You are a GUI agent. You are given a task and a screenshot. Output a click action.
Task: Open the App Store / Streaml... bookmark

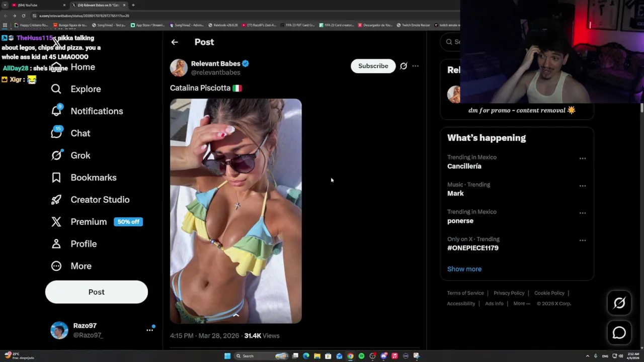[147, 25]
